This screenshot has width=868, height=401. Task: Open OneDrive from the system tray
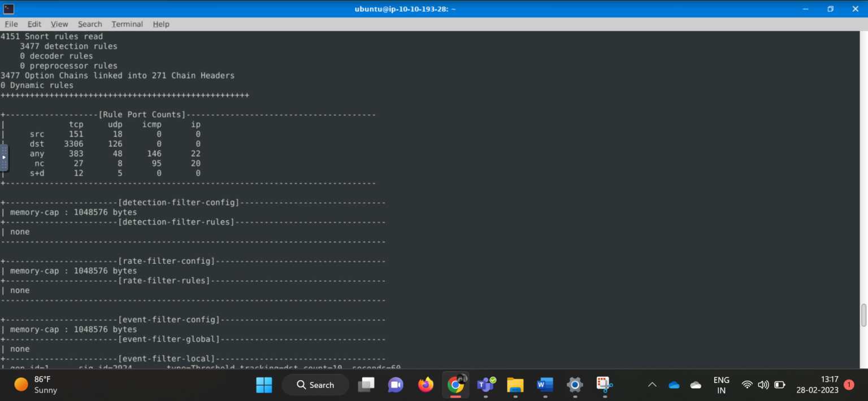click(x=674, y=385)
